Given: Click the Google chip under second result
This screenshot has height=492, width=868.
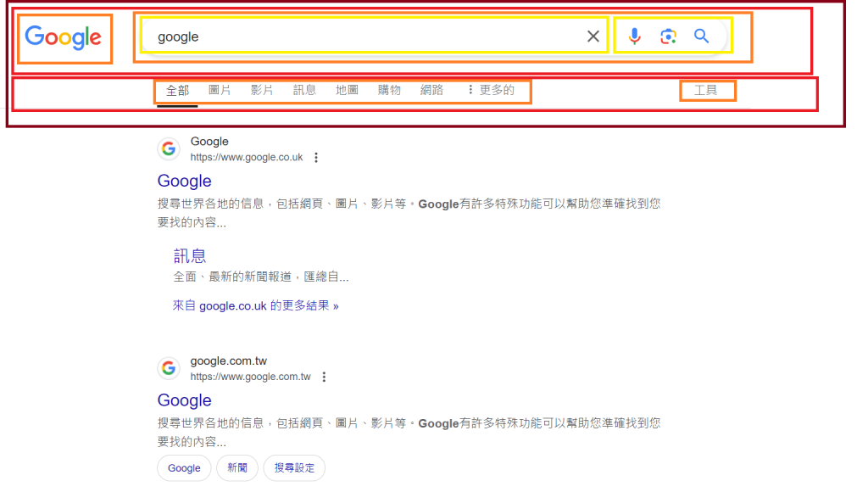Looking at the screenshot, I should (x=184, y=468).
